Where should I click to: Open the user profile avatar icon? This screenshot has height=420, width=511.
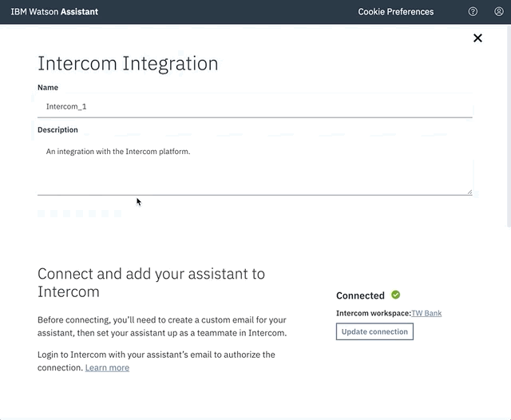(499, 12)
